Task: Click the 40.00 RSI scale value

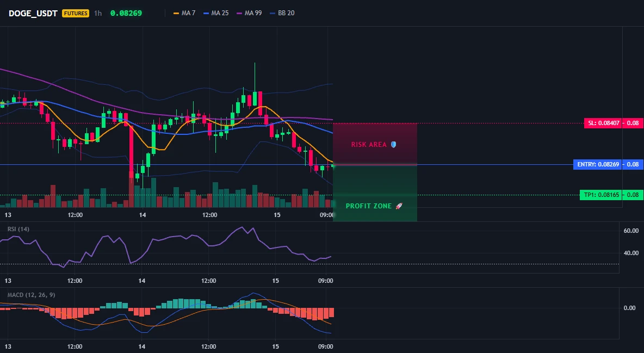Action: click(x=631, y=253)
